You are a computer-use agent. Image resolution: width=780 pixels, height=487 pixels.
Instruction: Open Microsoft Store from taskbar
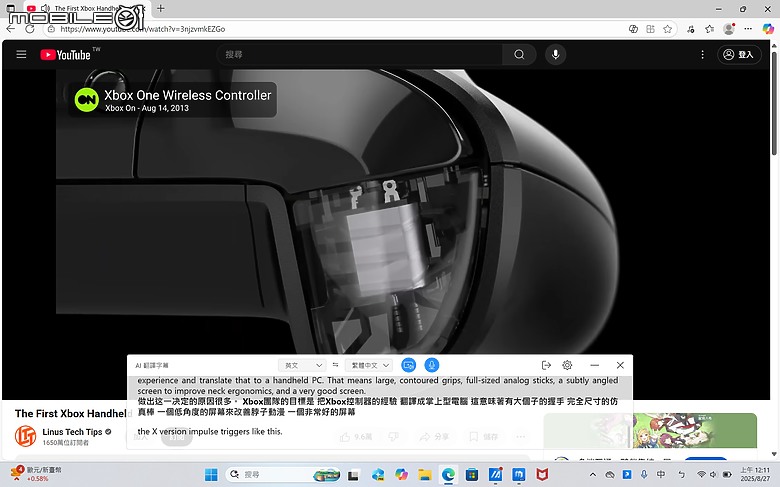(471, 475)
